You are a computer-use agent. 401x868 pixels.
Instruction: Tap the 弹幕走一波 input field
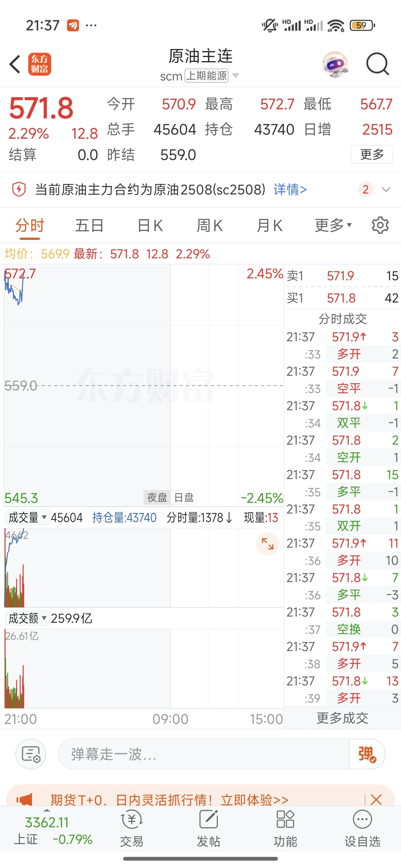click(x=204, y=754)
